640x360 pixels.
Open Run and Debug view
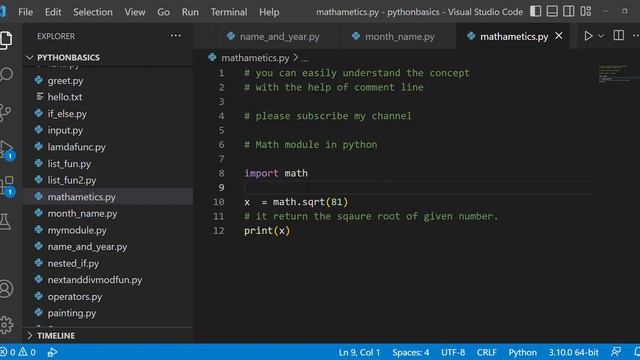pyautogui.click(x=7, y=149)
